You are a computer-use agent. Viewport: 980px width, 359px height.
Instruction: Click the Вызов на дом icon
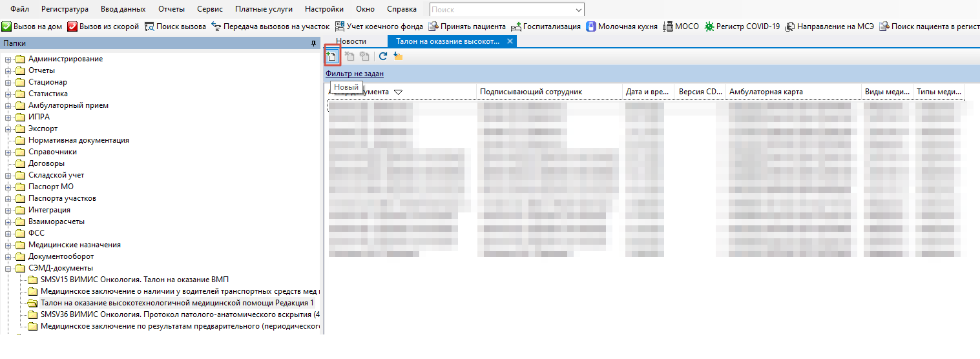coord(6,26)
